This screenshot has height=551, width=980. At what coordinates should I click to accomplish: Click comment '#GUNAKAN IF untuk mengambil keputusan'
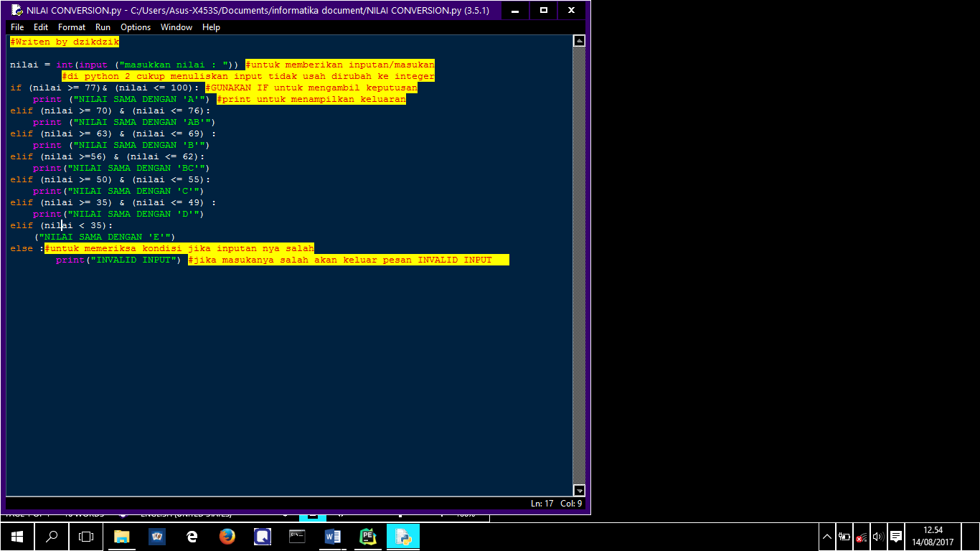(x=311, y=88)
